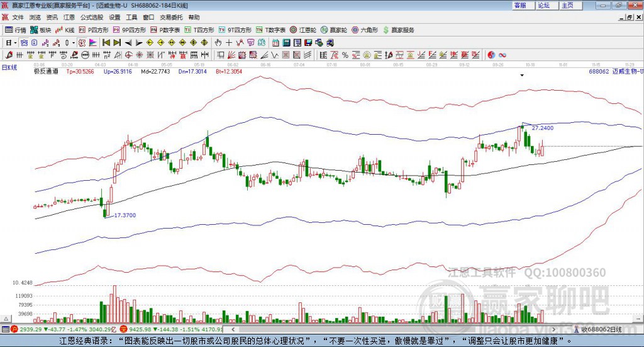Click the up triangle button beside volume panel
This screenshot has height=347, width=644.
coord(6,319)
